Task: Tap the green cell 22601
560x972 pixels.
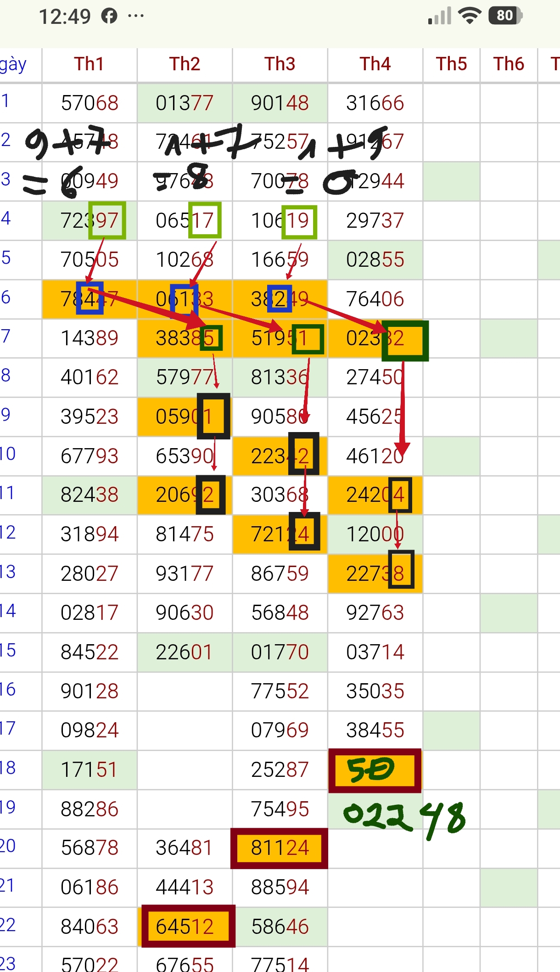Action: tap(185, 652)
